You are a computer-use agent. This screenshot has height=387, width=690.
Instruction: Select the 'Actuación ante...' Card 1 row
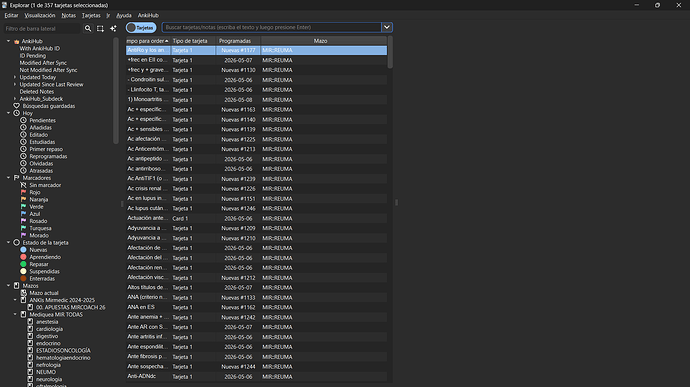pos(257,218)
